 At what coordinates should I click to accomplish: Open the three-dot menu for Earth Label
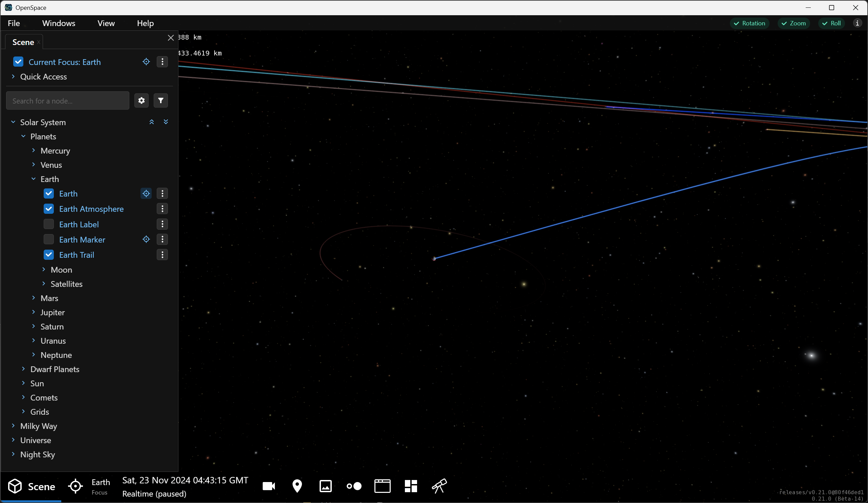[x=162, y=224]
